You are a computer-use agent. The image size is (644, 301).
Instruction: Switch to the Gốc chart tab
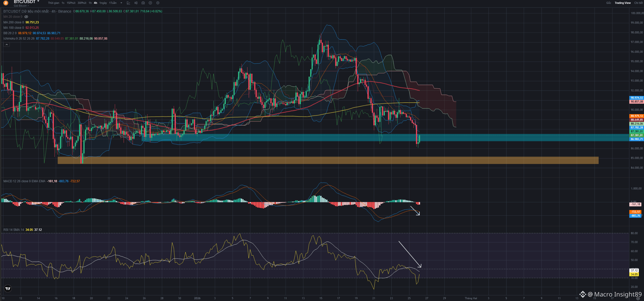(x=609, y=3)
